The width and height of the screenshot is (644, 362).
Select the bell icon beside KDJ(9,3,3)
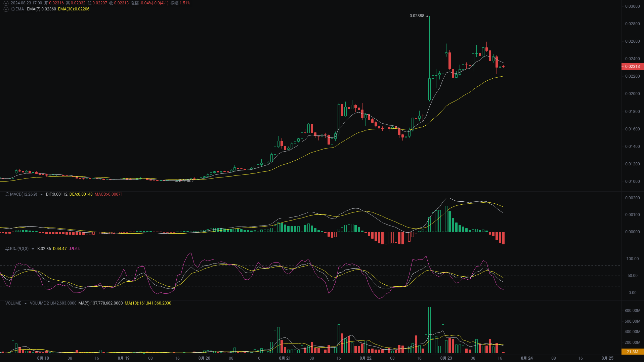pyautogui.click(x=7, y=249)
